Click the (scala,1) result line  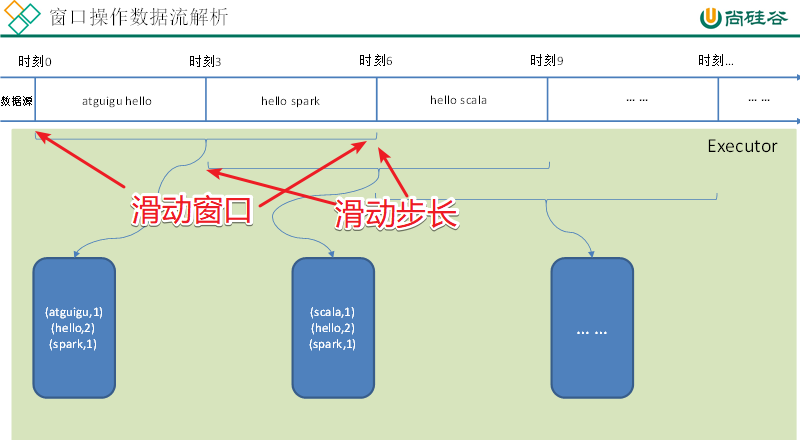pos(332,312)
